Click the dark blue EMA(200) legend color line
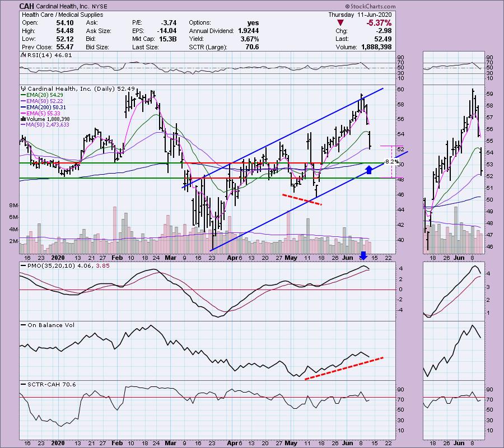 (23, 108)
